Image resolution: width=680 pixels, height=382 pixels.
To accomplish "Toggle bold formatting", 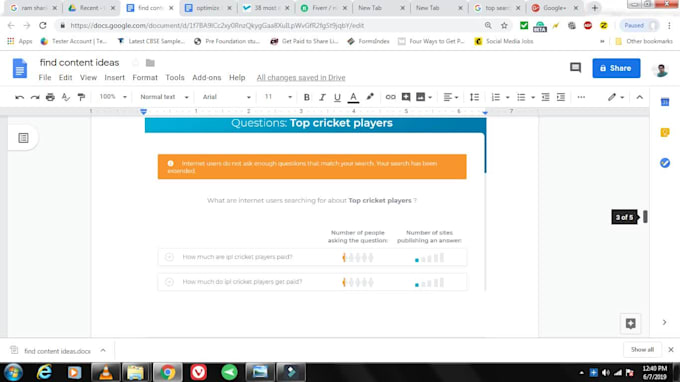I will click(307, 97).
